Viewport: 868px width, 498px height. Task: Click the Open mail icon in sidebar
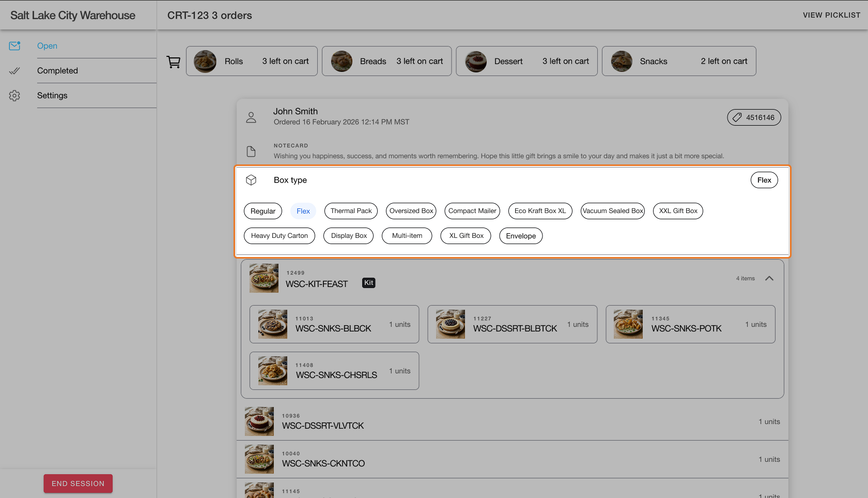14,46
